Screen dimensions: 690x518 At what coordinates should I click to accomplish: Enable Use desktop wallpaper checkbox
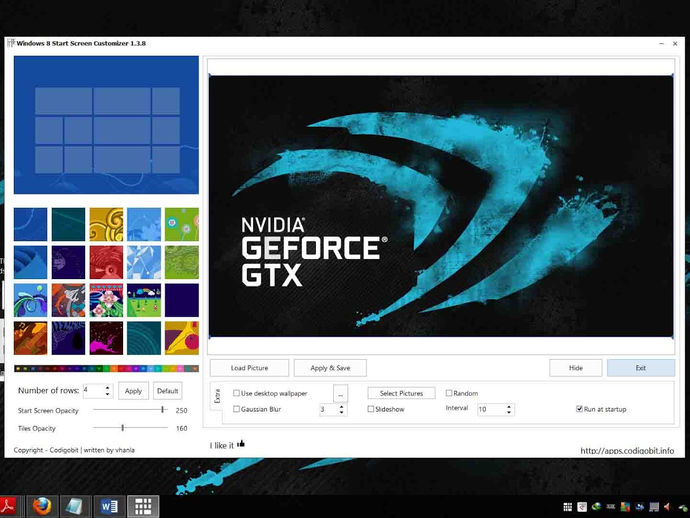tap(236, 393)
